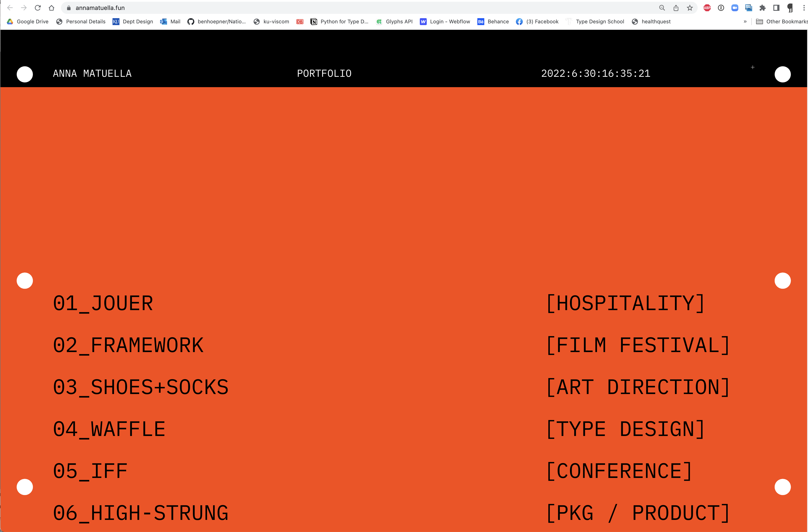Reload the page

coord(38,8)
